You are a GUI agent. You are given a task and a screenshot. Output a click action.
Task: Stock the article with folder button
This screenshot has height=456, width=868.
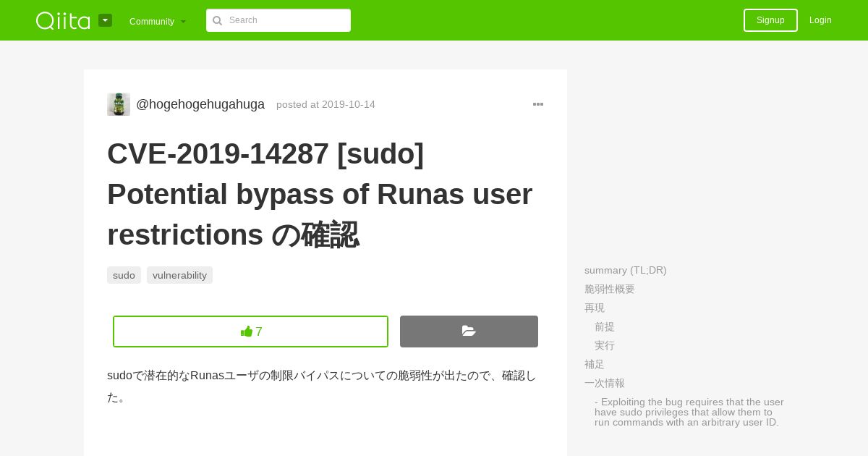(469, 332)
